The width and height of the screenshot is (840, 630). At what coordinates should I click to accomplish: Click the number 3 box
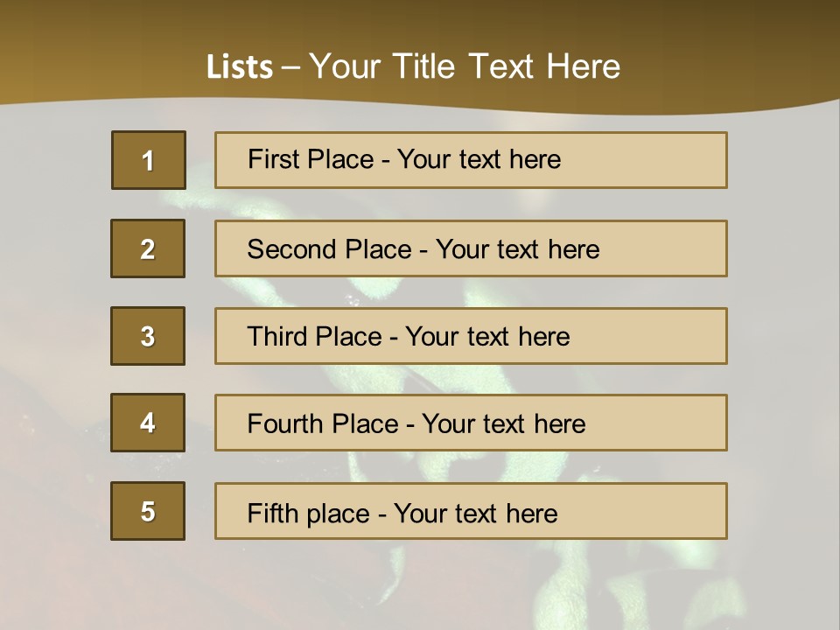[x=148, y=336]
